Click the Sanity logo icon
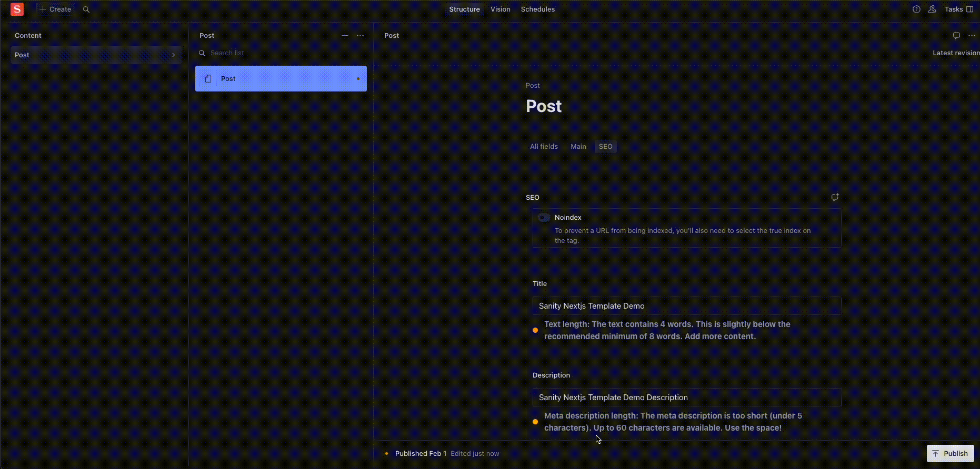This screenshot has width=980, height=469. (x=17, y=9)
